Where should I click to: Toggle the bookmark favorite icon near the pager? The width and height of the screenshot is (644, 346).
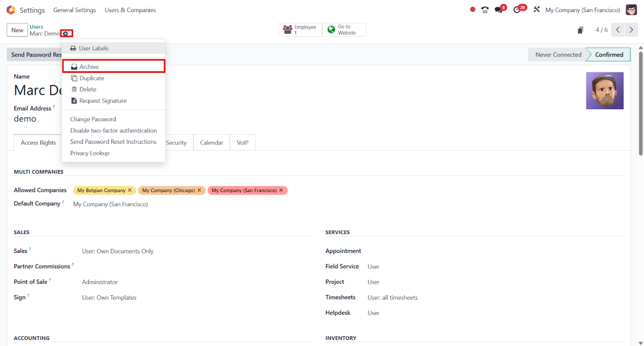(x=580, y=30)
